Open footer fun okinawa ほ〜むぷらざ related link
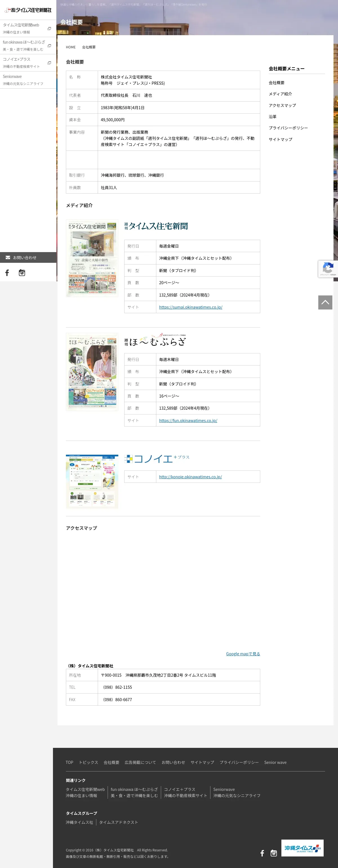Screen dimensions: 338x868 (x=134, y=792)
